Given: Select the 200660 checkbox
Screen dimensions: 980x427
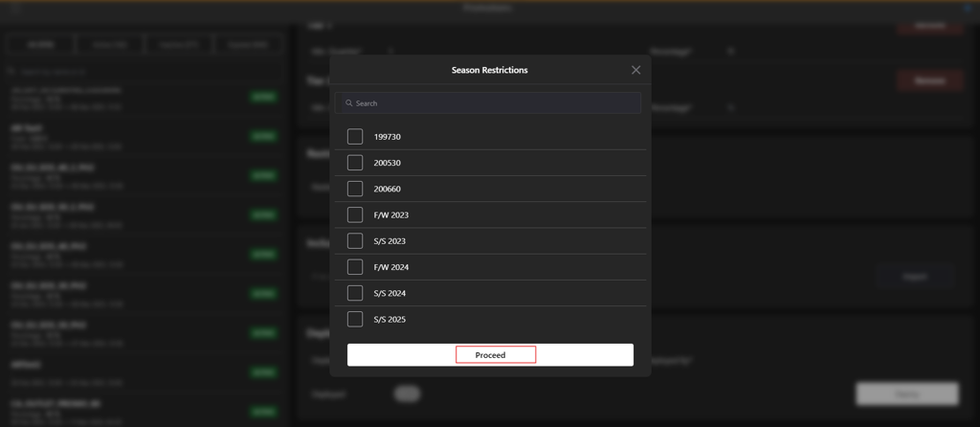Looking at the screenshot, I should pyautogui.click(x=355, y=189).
